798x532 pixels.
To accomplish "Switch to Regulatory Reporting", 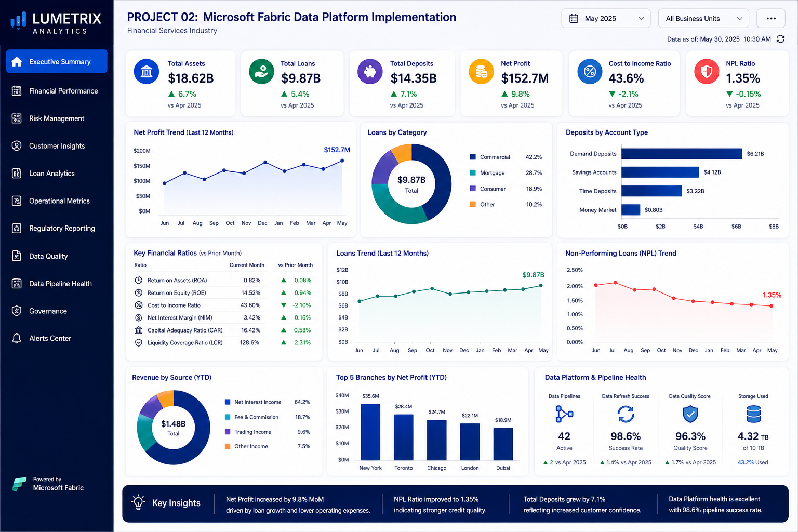I will click(57, 228).
